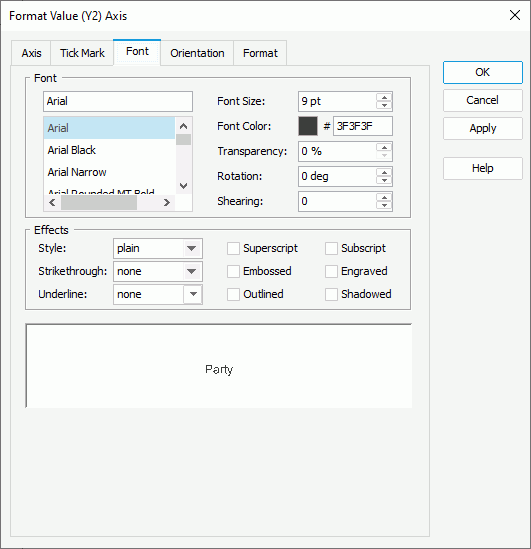Viewport: 531px width, 549px height.
Task: Click the Party preview text
Action: click(x=219, y=370)
